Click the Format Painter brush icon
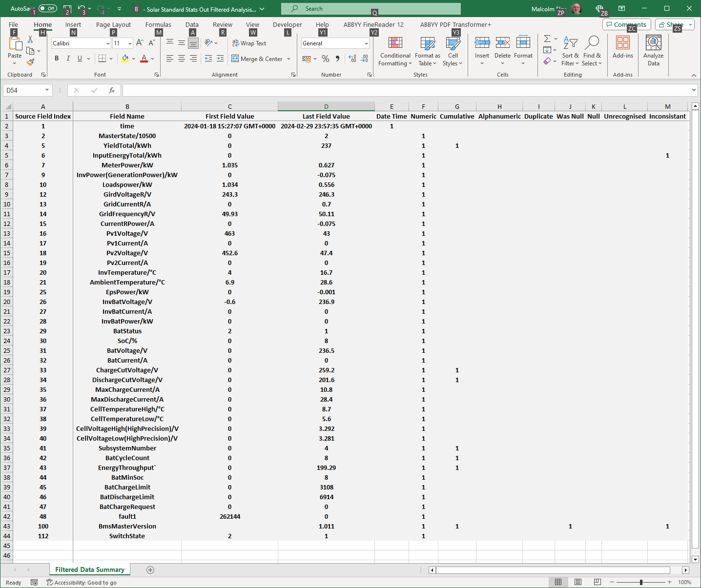 (x=30, y=62)
